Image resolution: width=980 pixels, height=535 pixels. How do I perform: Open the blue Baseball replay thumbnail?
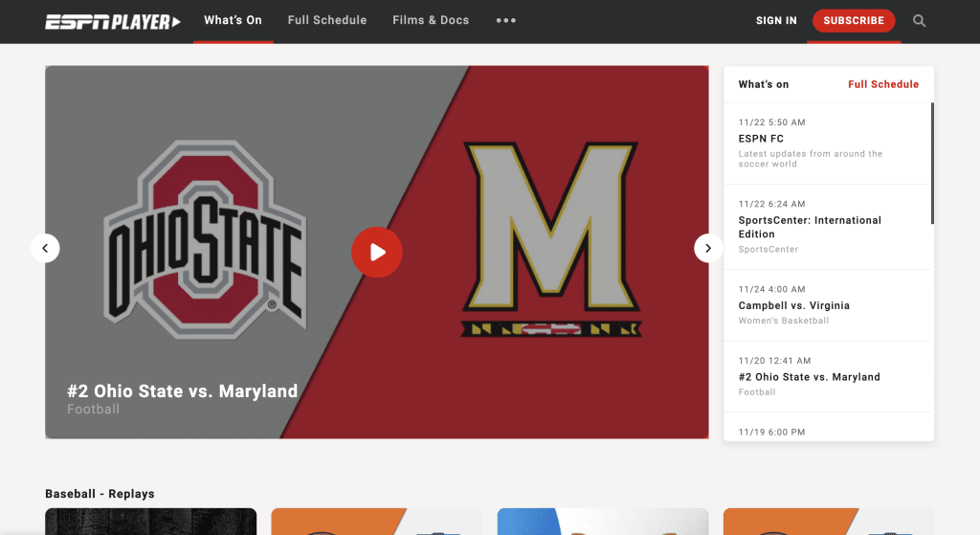tap(603, 522)
